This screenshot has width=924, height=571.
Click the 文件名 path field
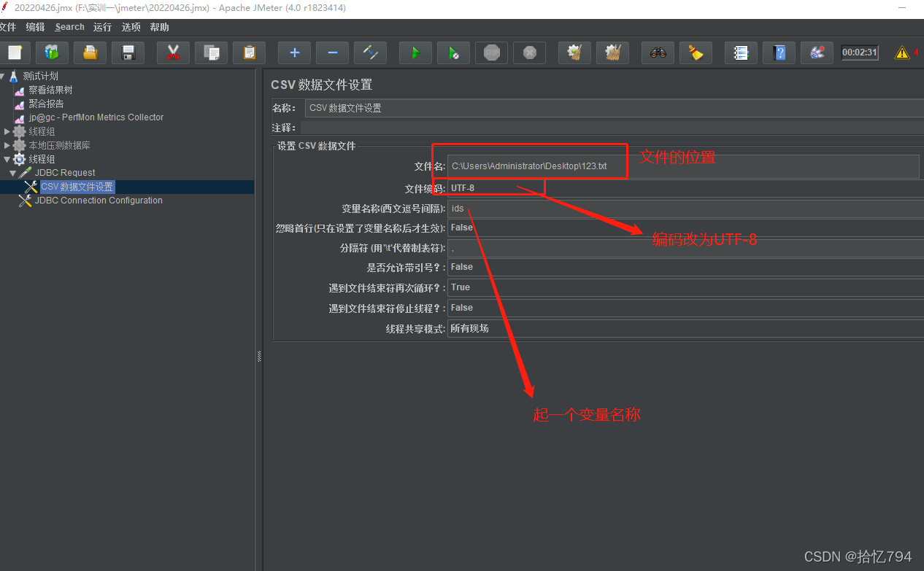683,166
